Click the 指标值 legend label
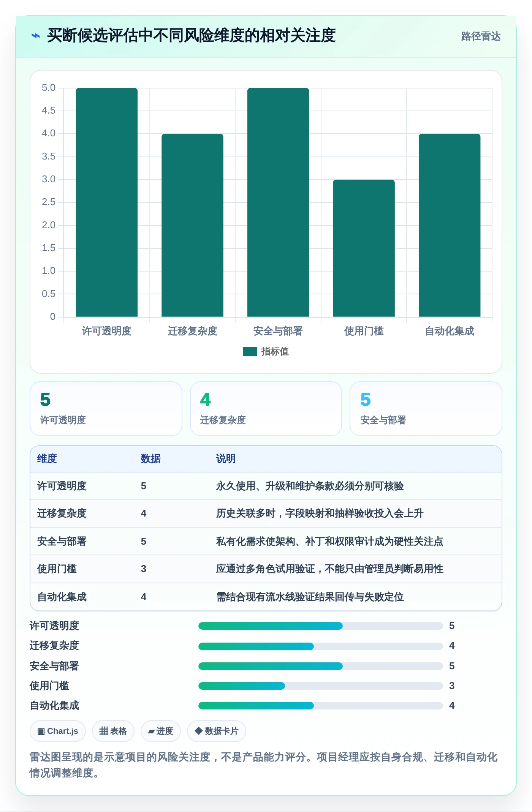532x812 pixels. 275,352
